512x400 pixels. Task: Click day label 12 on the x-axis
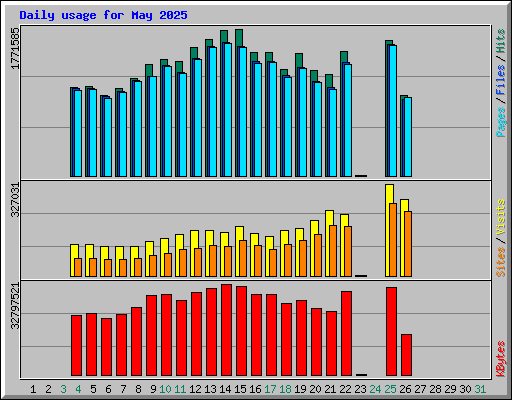coord(195,389)
